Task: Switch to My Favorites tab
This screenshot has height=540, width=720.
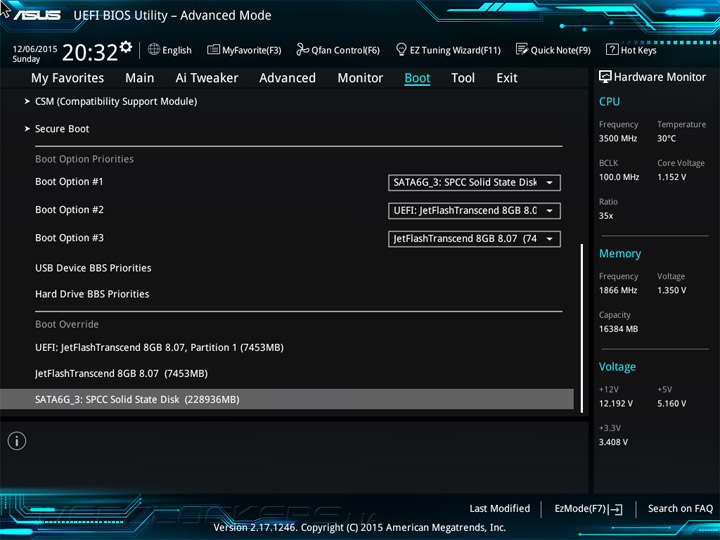Action: pos(68,78)
